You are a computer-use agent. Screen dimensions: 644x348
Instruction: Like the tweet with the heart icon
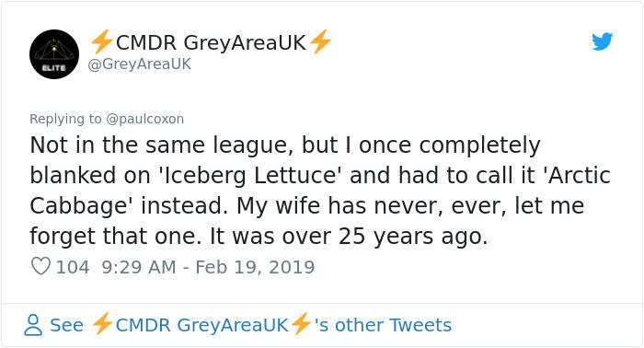pyautogui.click(x=40, y=266)
